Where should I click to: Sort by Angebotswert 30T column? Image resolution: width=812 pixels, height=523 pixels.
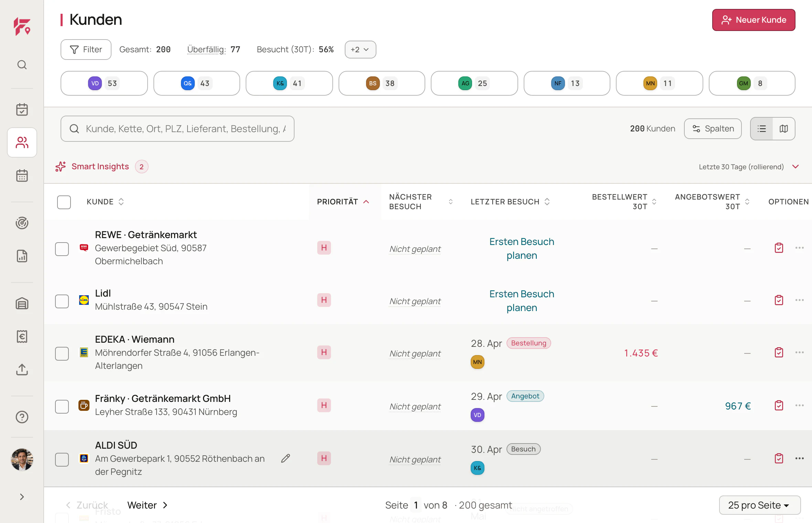point(712,202)
